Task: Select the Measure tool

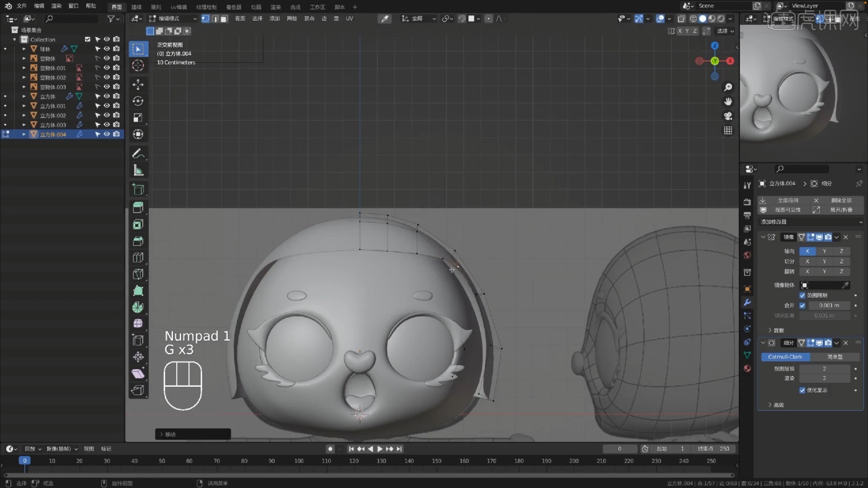Action: (x=138, y=170)
